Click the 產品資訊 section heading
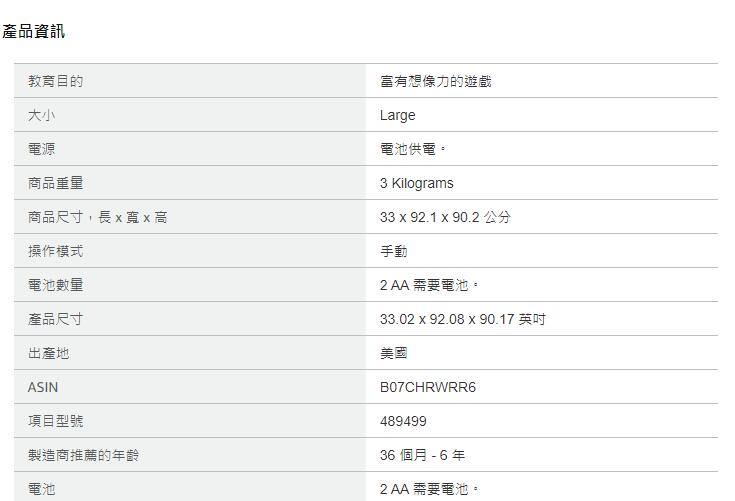This screenshot has height=501, width=735. 34,31
